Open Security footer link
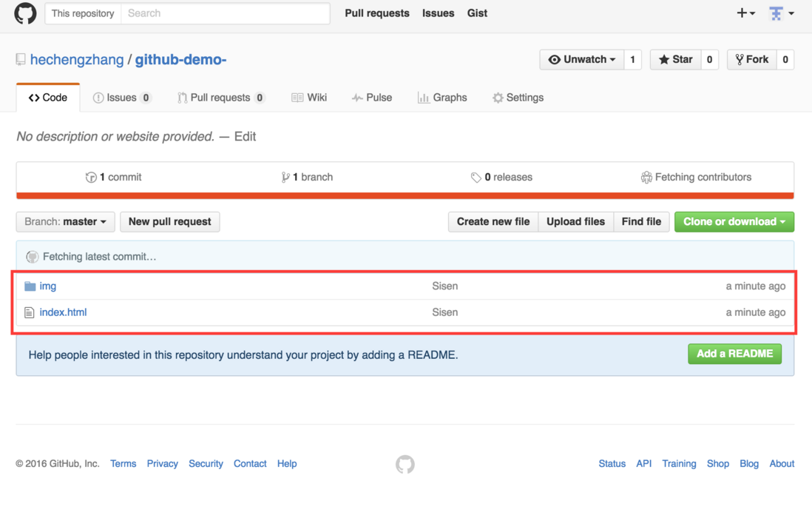Viewport: 812px width, 521px height. pos(206,464)
